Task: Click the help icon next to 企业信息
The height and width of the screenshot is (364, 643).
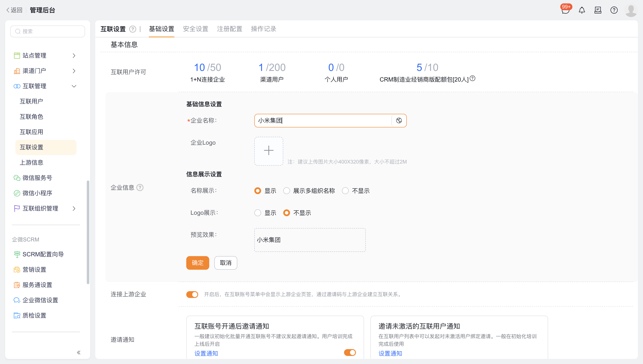Action: [x=140, y=188]
